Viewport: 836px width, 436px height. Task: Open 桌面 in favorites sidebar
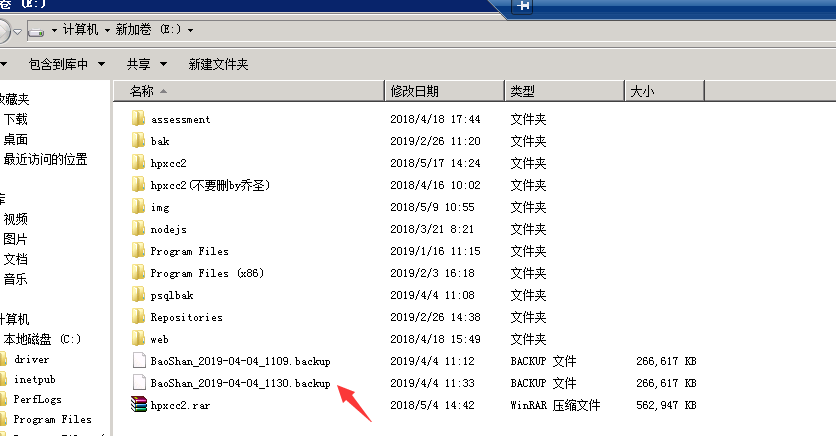coord(15,140)
